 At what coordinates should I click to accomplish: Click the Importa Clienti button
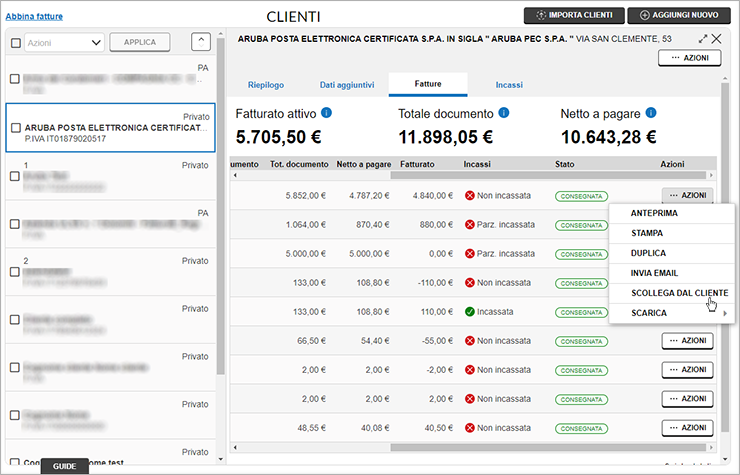574,15
